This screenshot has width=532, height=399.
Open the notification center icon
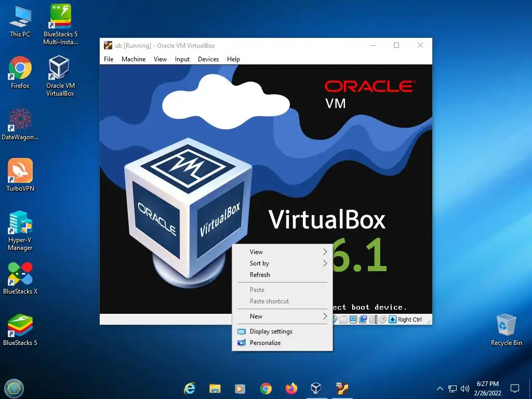[515, 388]
